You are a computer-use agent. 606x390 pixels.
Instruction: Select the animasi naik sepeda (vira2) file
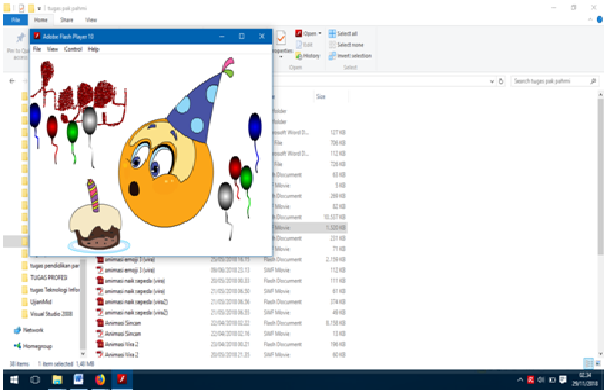(x=136, y=302)
